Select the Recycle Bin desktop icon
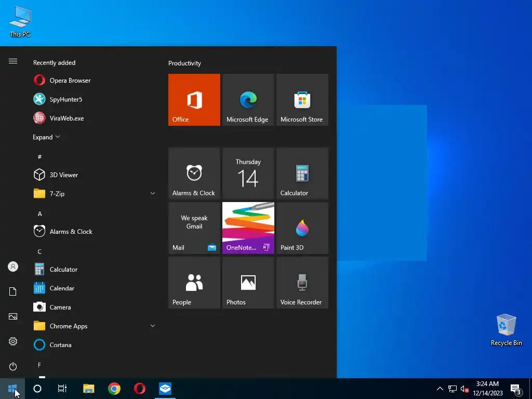This screenshot has height=399, width=532. click(506, 330)
